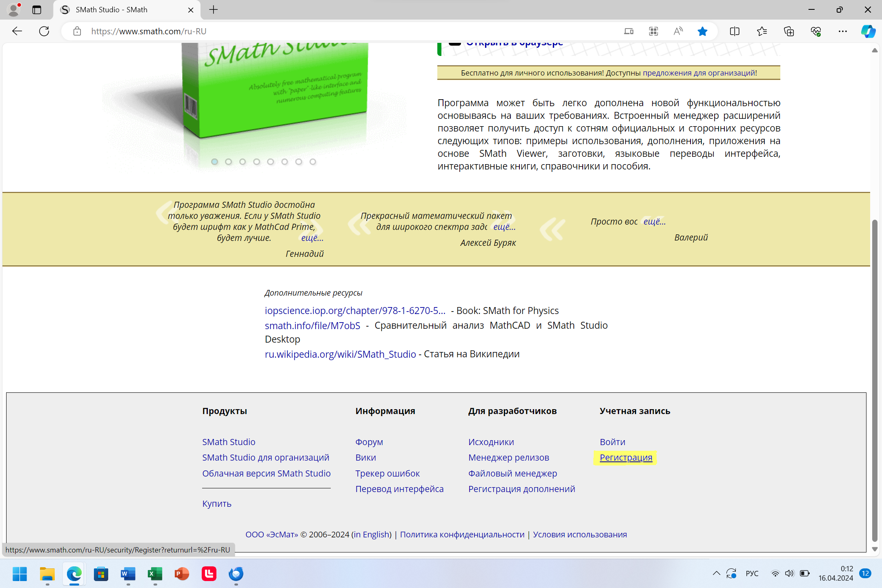The image size is (882, 588).
Task: Expand Алексей Буряк's review with ещё
Action: [504, 227]
